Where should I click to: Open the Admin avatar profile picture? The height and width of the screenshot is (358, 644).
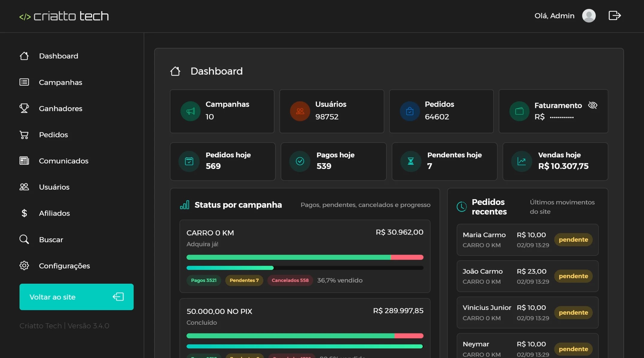[589, 16]
